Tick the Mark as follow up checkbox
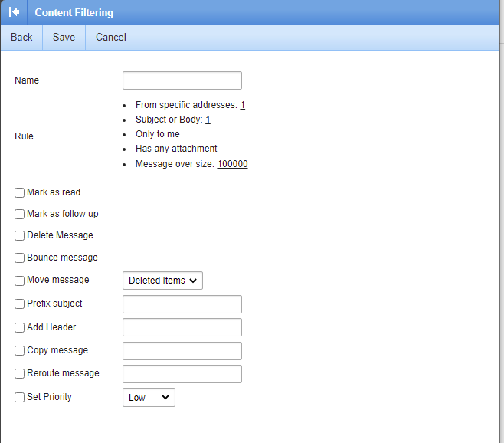The image size is (504, 443). pyautogui.click(x=20, y=214)
